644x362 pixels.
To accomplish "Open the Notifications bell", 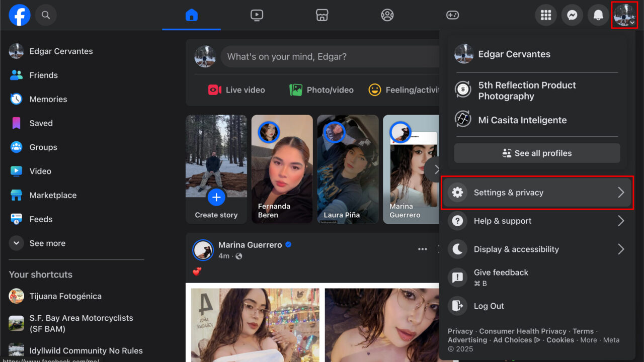I will point(598,15).
